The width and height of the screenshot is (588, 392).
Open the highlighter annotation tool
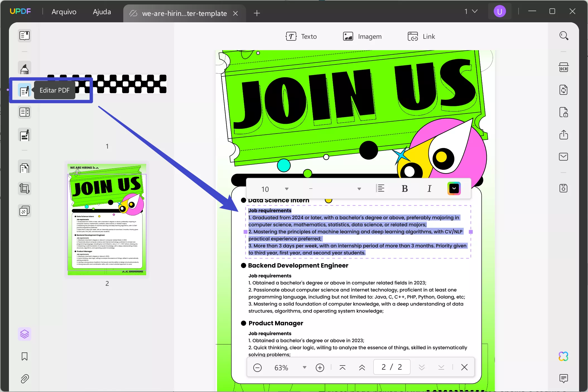click(x=24, y=68)
